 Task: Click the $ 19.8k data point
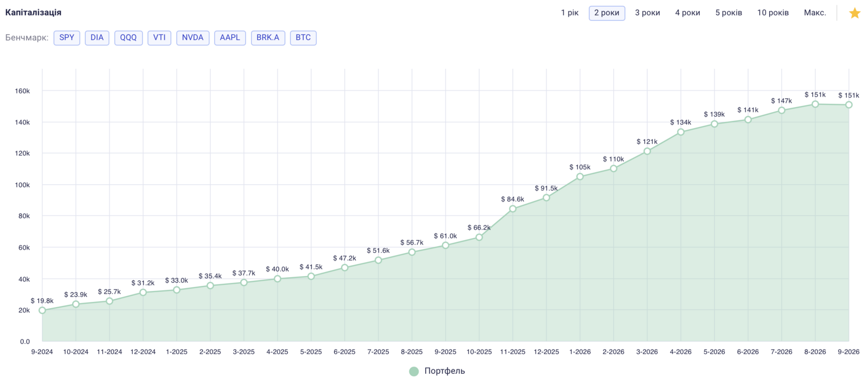point(42,310)
